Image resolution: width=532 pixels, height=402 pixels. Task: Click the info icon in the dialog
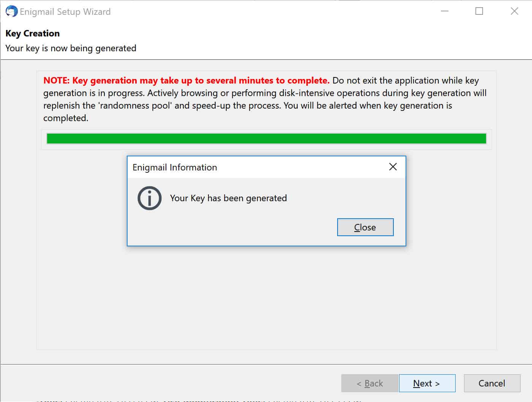(150, 198)
